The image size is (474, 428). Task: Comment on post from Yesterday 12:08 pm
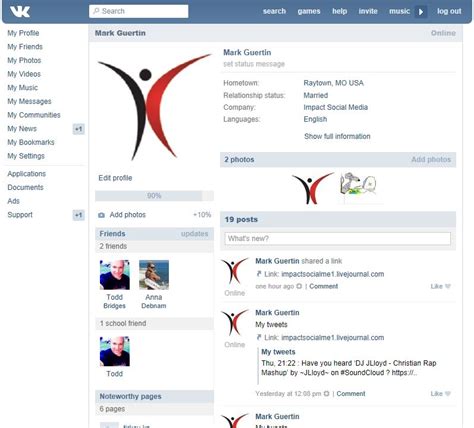click(x=351, y=394)
